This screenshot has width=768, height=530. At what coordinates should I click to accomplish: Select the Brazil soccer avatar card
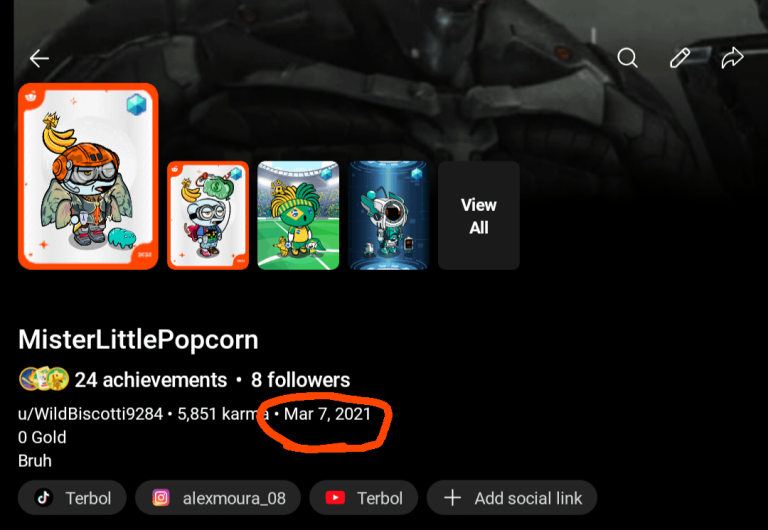click(298, 216)
